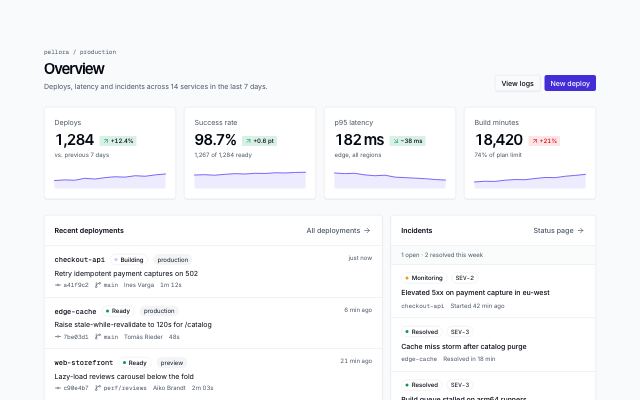Click author name Ines Varga

coord(139,285)
